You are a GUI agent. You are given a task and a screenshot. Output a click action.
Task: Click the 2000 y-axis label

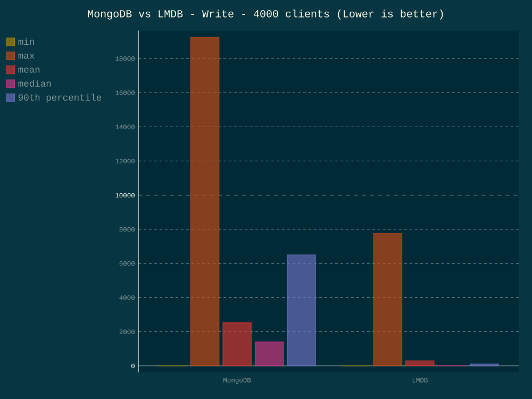tap(127, 332)
